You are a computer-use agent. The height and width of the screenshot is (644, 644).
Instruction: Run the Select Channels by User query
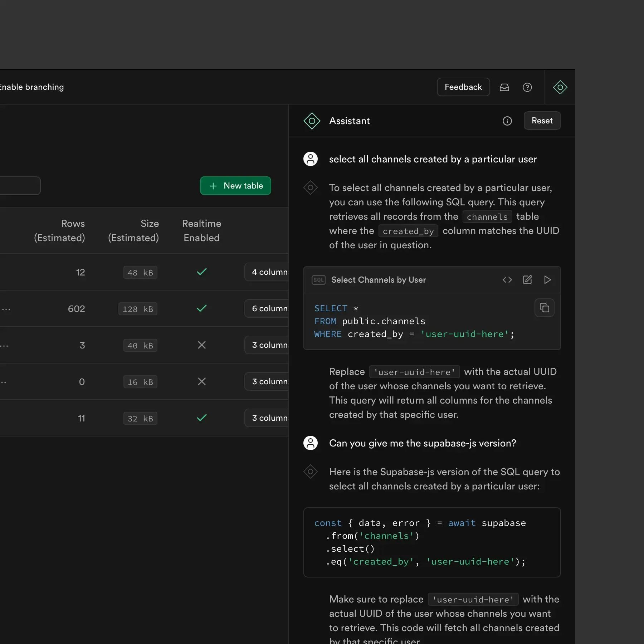point(547,280)
